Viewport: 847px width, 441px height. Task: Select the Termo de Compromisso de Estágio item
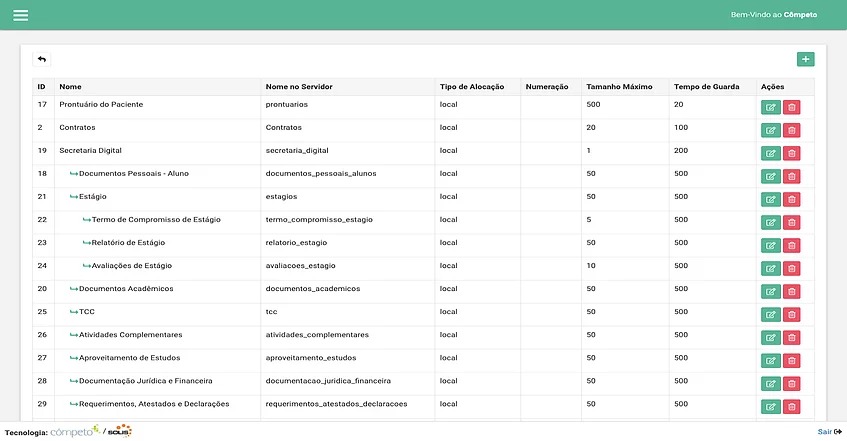point(155,219)
